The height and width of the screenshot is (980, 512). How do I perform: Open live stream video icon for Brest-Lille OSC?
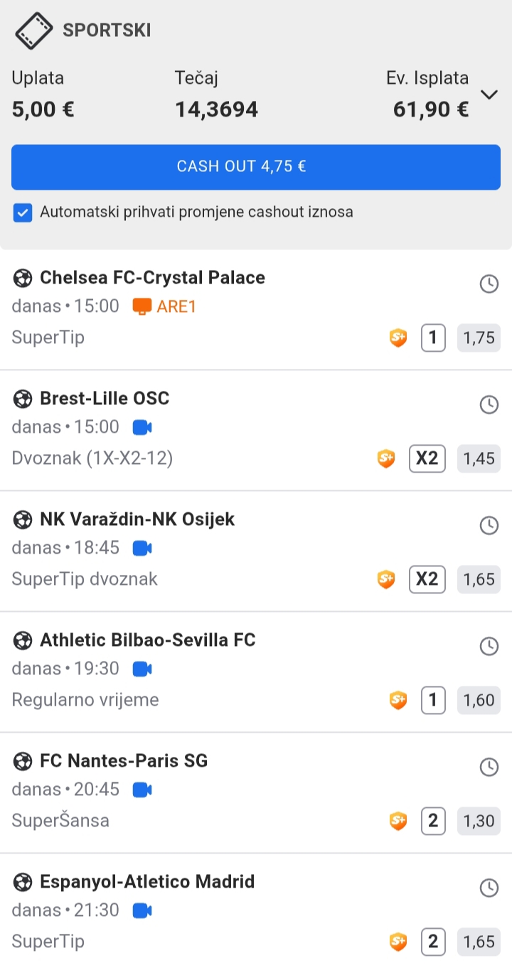click(x=142, y=427)
